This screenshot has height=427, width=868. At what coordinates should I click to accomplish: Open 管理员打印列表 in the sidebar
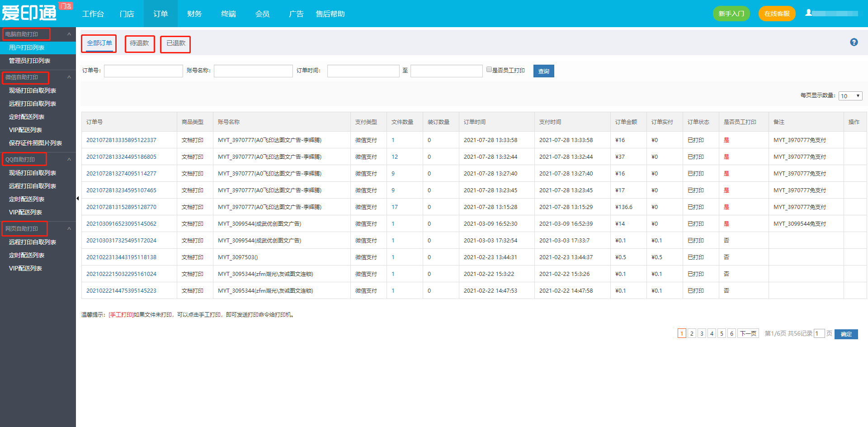pyautogui.click(x=29, y=61)
